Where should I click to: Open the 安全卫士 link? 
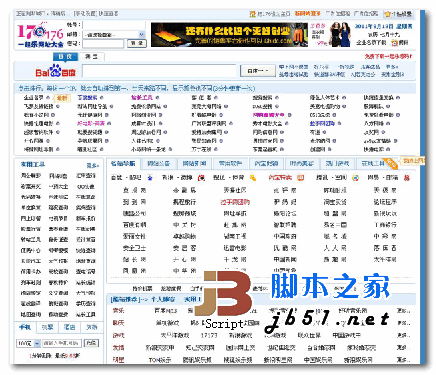coord(134,248)
